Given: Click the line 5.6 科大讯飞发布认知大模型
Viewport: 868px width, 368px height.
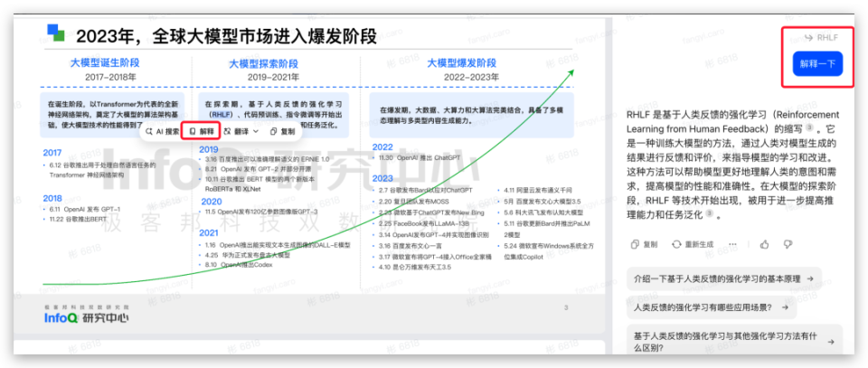Looking at the screenshot, I should pyautogui.click(x=542, y=212).
